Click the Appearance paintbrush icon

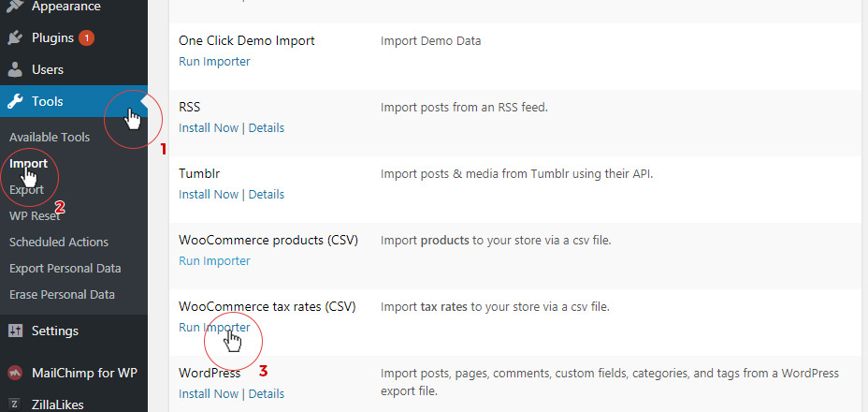pos(15,7)
